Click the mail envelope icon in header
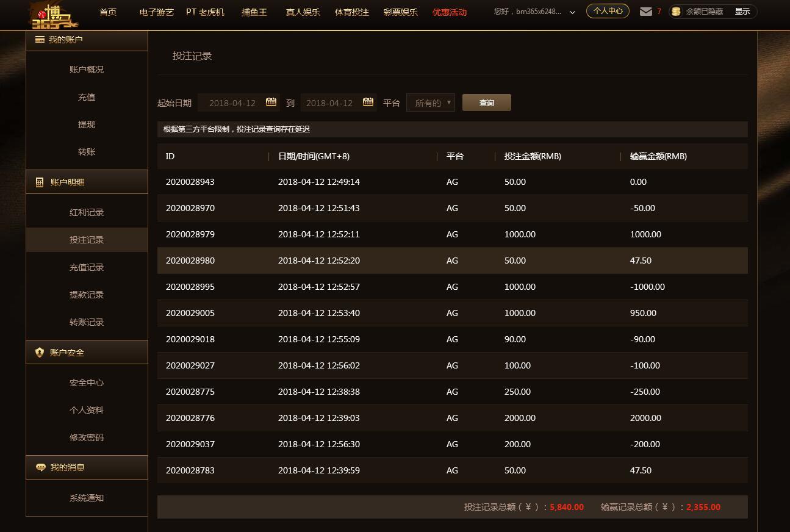This screenshot has height=532, width=790. (x=645, y=12)
